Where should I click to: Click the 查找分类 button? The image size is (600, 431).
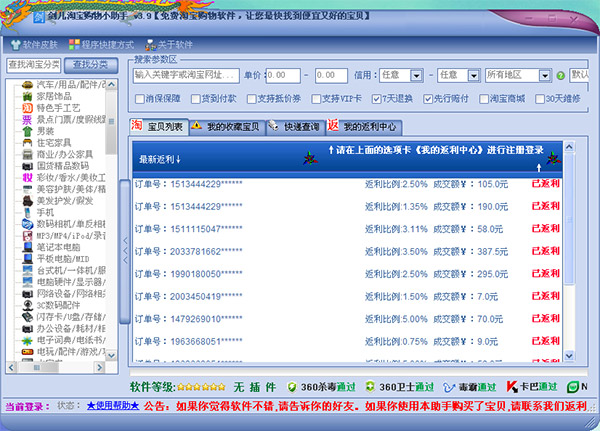(91, 65)
